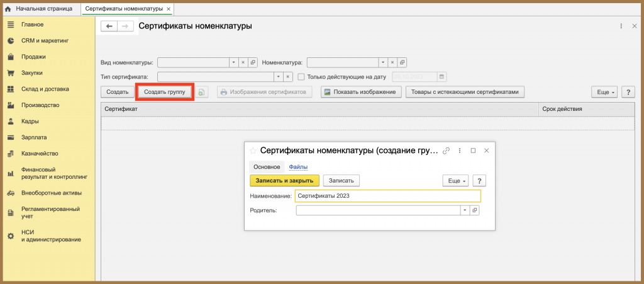Go back with the left arrow
The width and height of the screenshot is (644, 284).
click(x=109, y=26)
